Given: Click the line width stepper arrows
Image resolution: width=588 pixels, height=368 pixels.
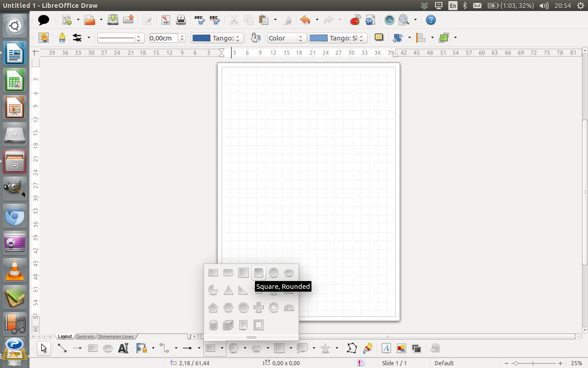Looking at the screenshot, I should [182, 38].
